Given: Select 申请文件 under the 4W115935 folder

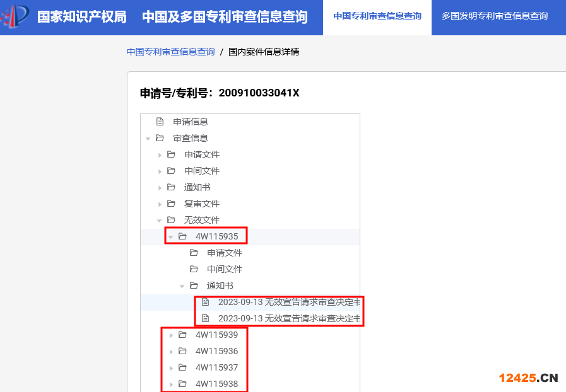Looking at the screenshot, I should pyautogui.click(x=225, y=253).
